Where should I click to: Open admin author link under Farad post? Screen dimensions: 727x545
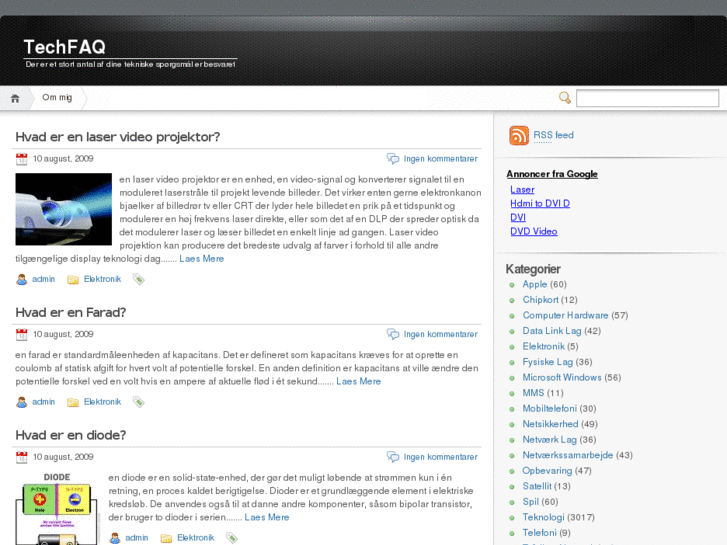click(44, 402)
